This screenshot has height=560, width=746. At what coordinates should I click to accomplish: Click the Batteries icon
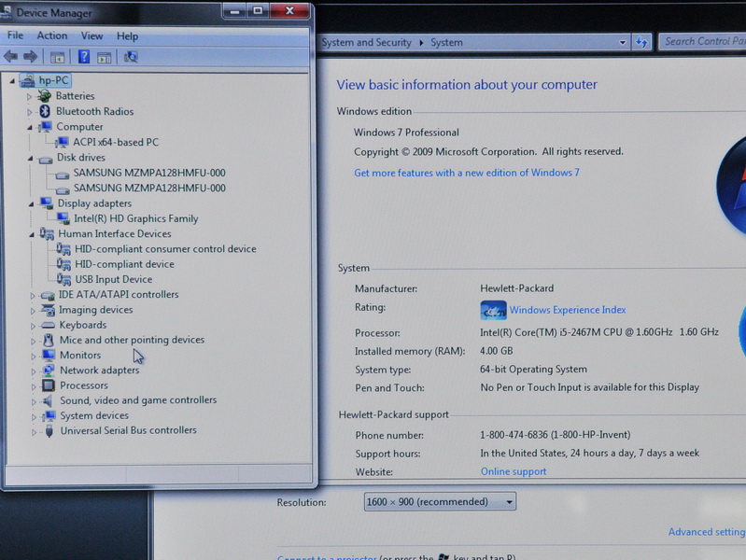[44, 95]
